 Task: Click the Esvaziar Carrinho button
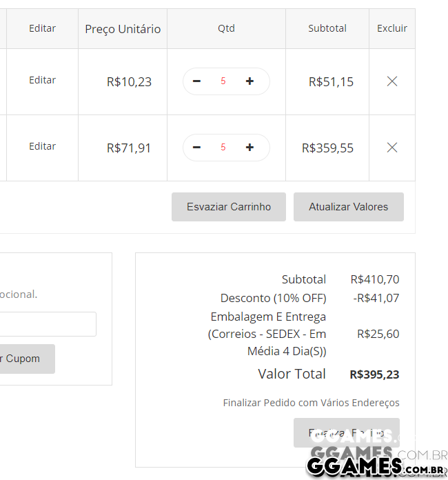[x=229, y=207]
